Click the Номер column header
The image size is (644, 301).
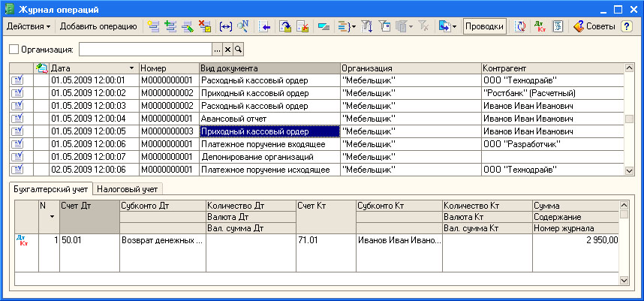tap(169, 68)
